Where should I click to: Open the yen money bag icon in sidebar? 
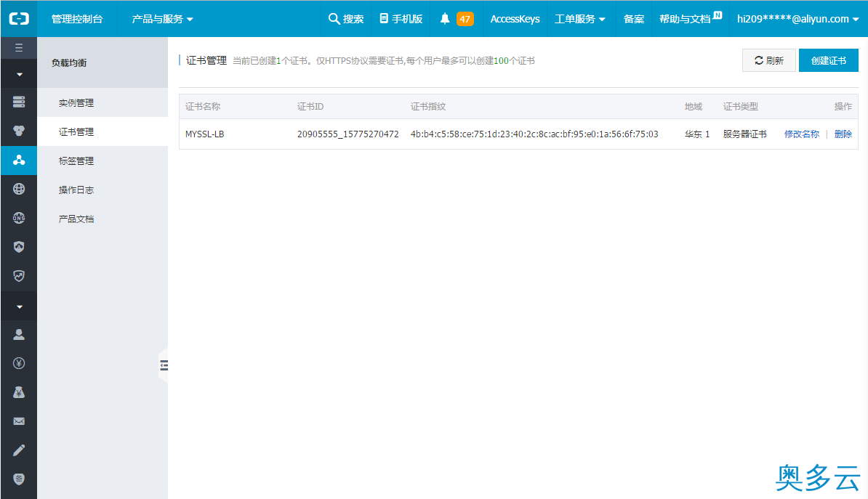19,392
